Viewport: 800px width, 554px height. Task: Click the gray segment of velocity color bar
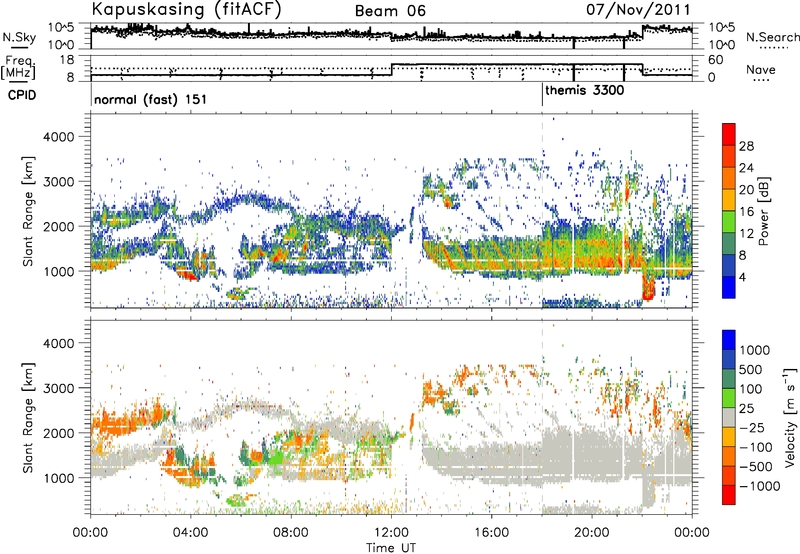click(x=729, y=417)
